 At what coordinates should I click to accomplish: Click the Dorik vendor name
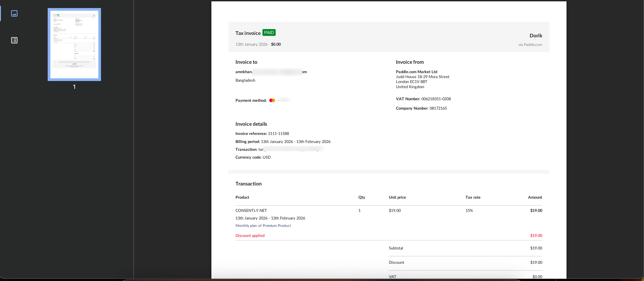click(x=535, y=36)
